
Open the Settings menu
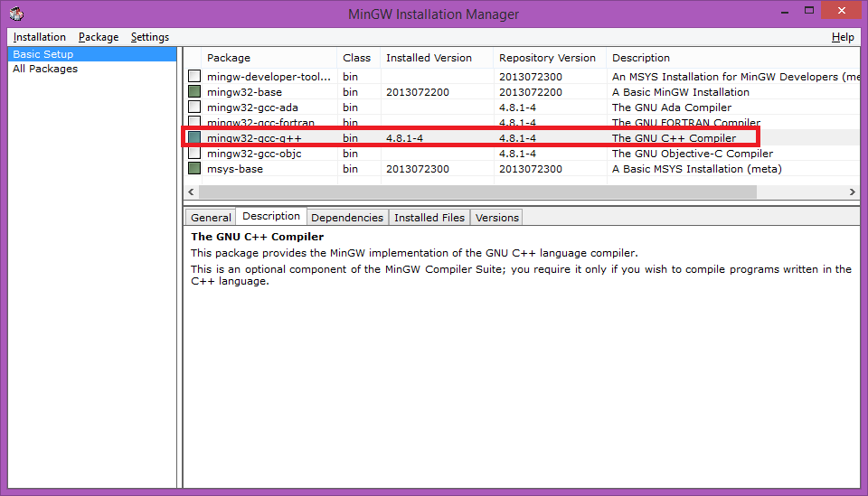pos(150,37)
